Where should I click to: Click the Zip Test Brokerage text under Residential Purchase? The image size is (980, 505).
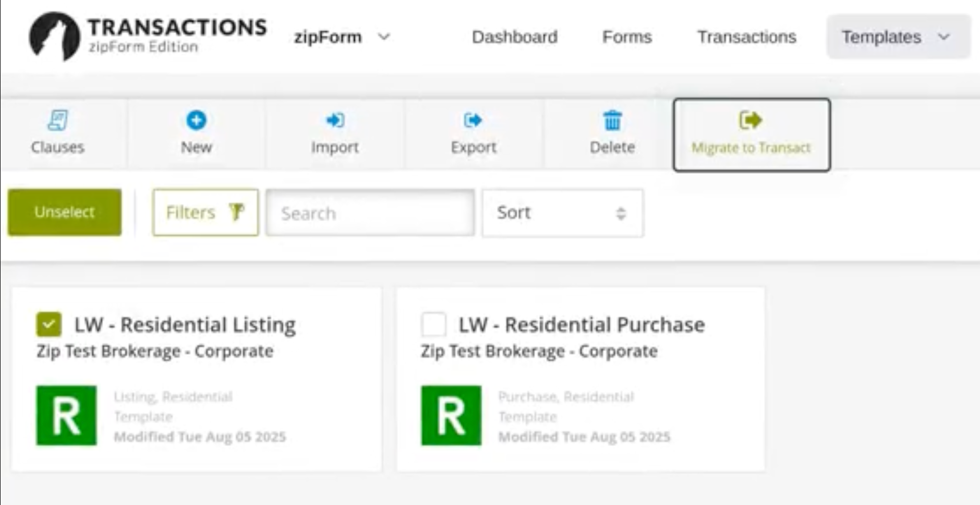pos(539,351)
